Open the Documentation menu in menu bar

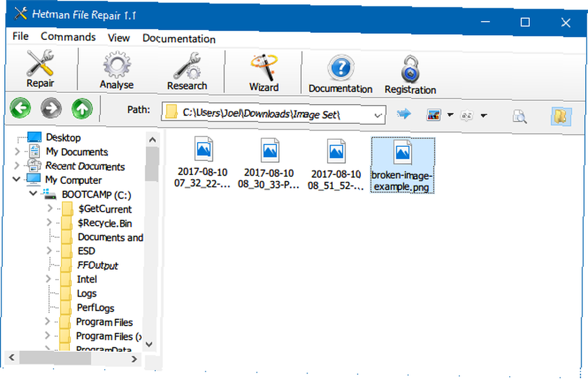point(179,39)
